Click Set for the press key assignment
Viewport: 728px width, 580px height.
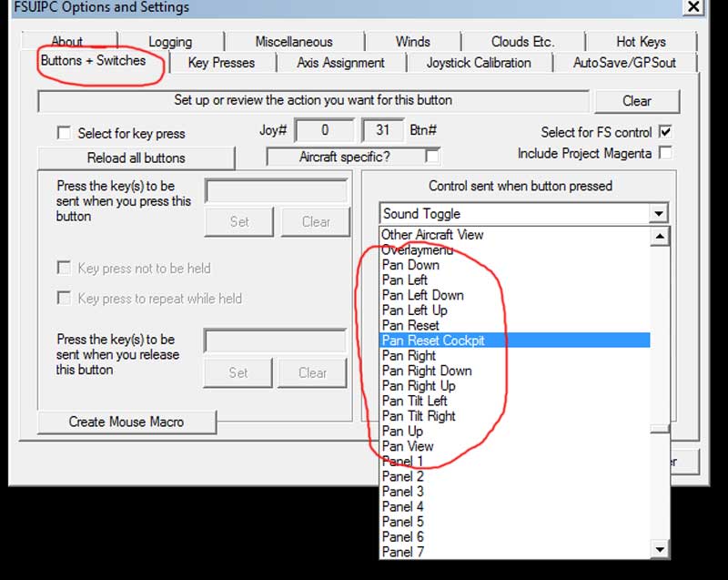(x=239, y=222)
